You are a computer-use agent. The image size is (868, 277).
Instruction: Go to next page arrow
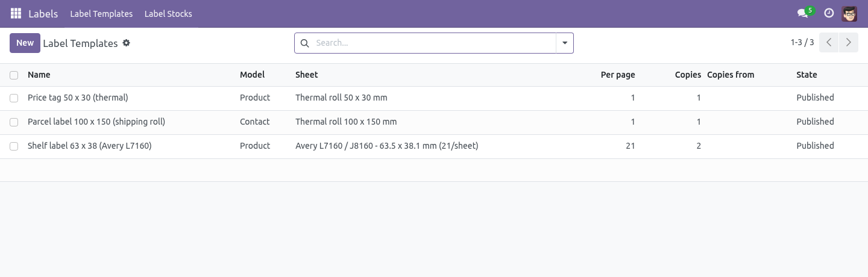point(849,43)
